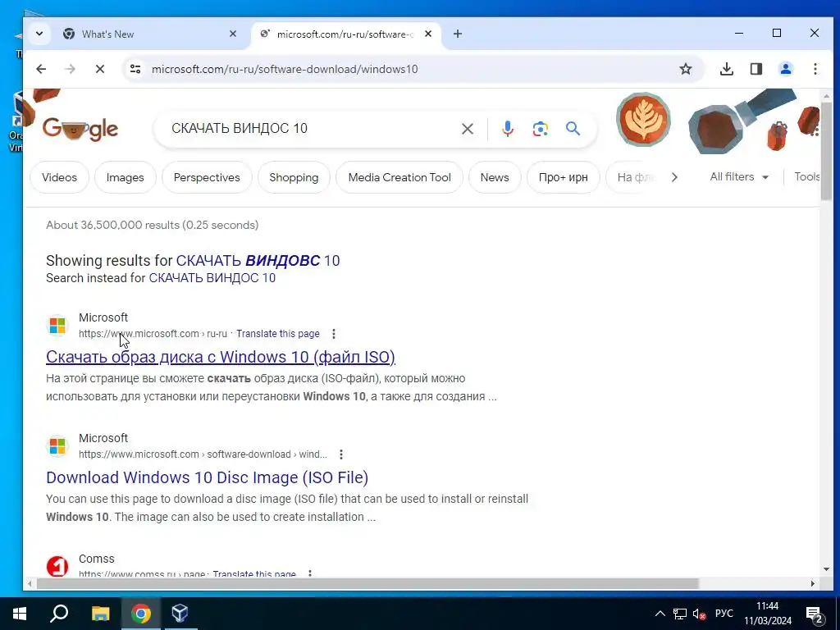Show hidden system tray icons
Screen dimensions: 840x630
(x=660, y=614)
